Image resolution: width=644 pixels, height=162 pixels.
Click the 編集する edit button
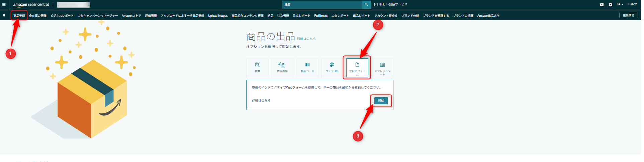point(628,15)
